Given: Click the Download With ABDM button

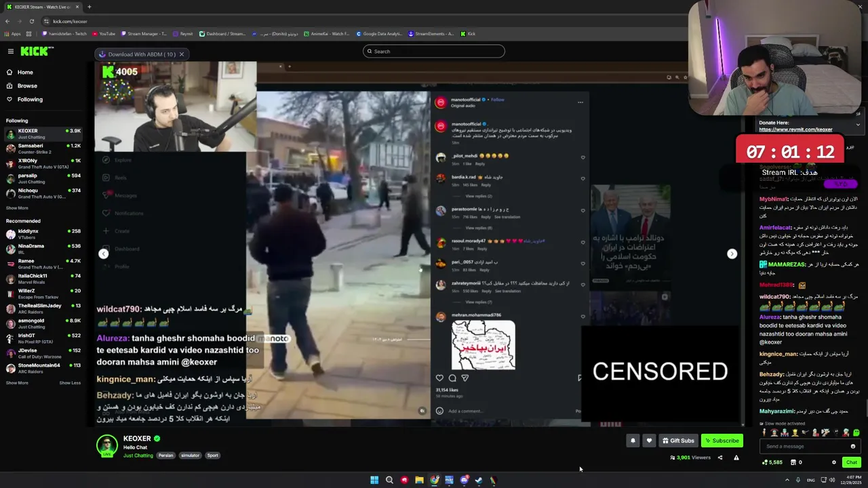Looking at the screenshot, I should 136,54.
